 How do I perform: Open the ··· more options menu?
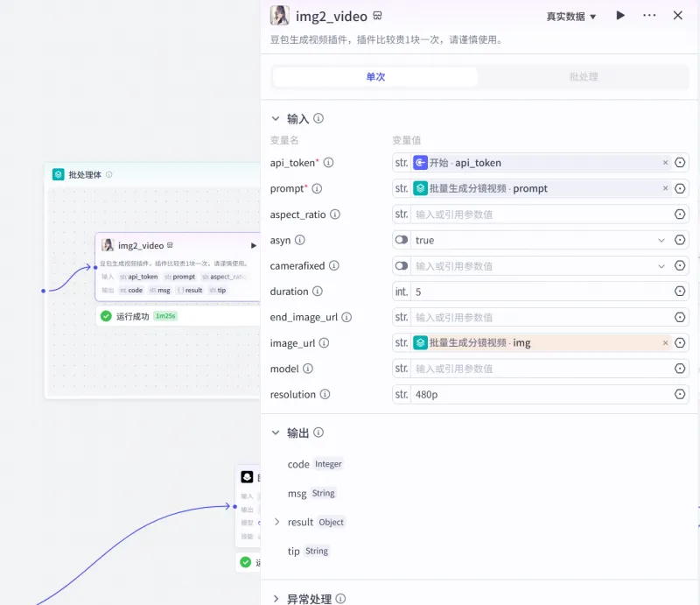point(648,16)
